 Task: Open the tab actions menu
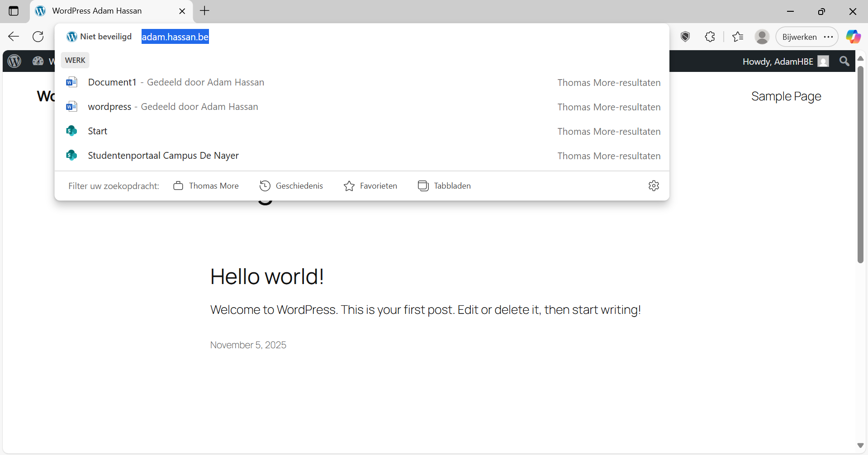[x=14, y=11]
